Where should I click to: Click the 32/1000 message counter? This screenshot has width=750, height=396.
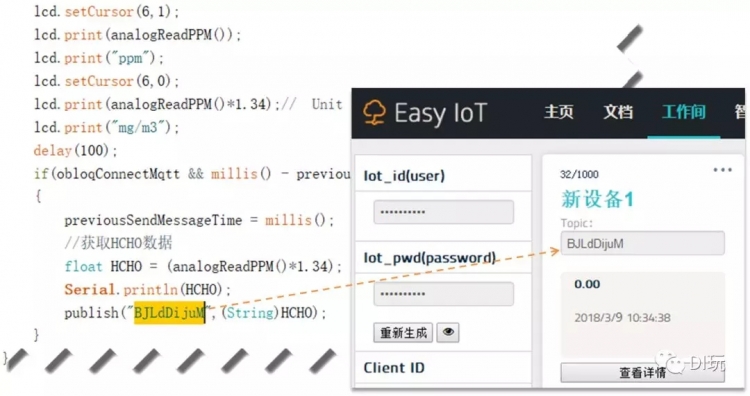tap(579, 175)
